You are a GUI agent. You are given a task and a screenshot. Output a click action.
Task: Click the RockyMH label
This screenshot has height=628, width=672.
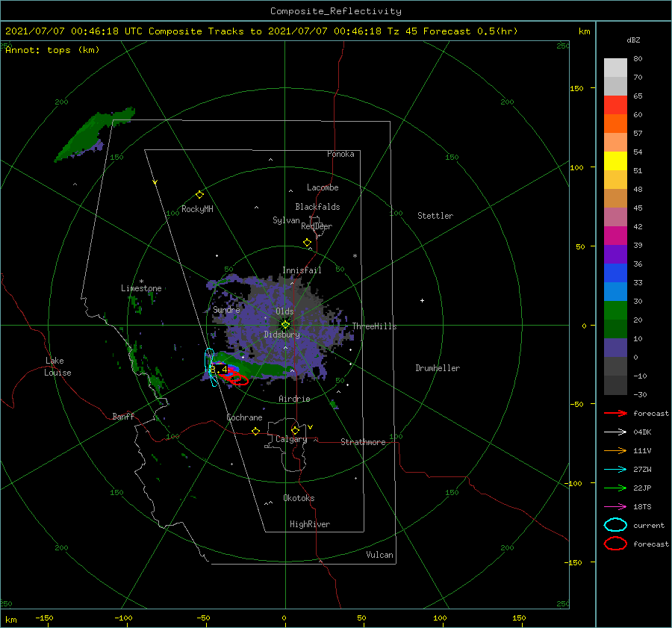(197, 209)
